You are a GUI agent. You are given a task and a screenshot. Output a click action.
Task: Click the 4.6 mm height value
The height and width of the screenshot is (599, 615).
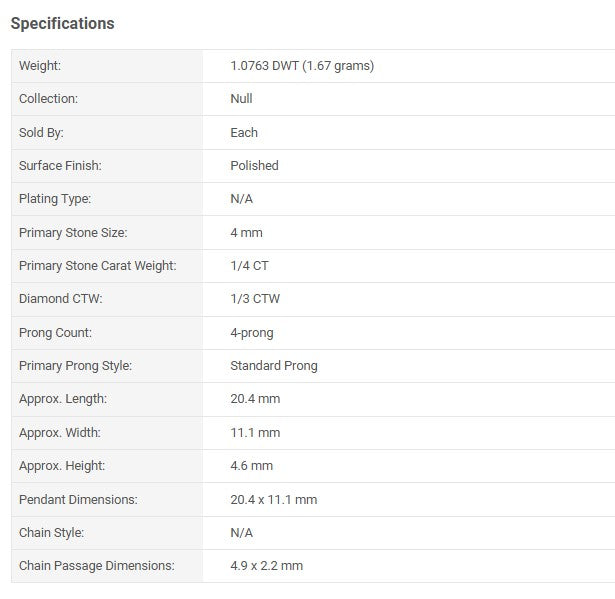(x=251, y=466)
